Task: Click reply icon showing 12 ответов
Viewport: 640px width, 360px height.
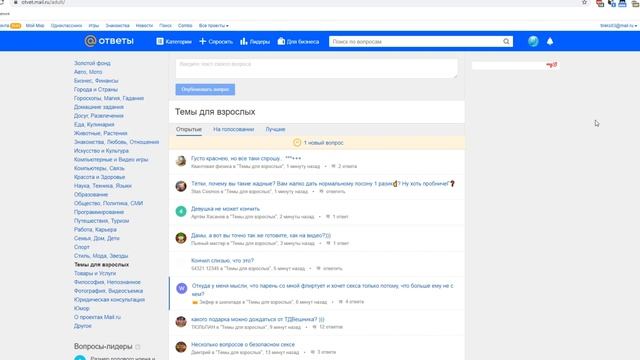Action: [x=315, y=327]
